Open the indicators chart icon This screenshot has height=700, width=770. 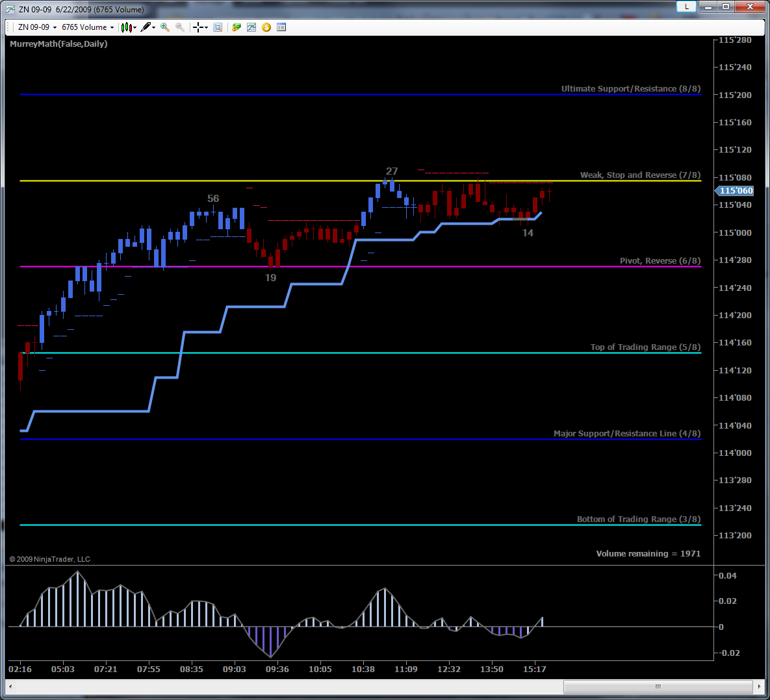[x=251, y=27]
